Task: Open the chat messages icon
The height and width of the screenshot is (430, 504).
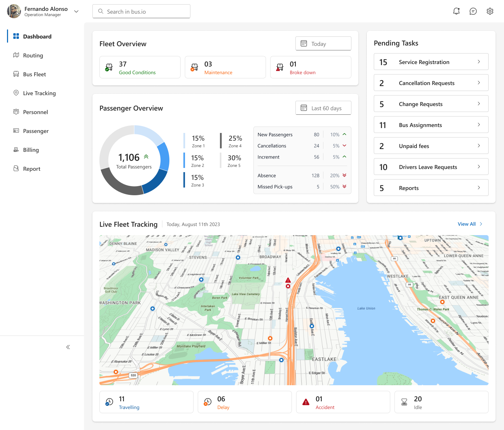Action: click(473, 11)
